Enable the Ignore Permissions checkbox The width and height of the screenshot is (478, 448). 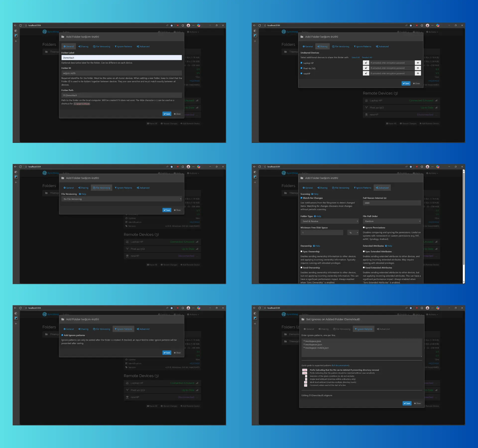pos(364,227)
